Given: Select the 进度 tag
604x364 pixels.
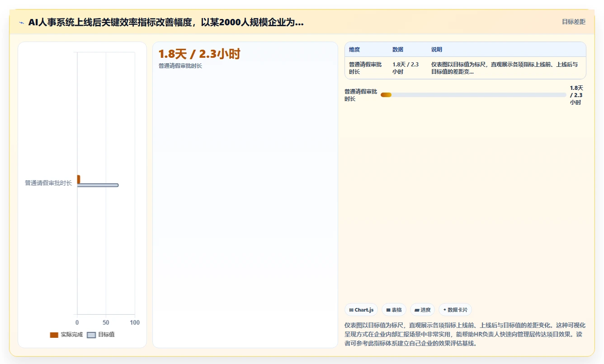Looking at the screenshot, I should coord(422,310).
